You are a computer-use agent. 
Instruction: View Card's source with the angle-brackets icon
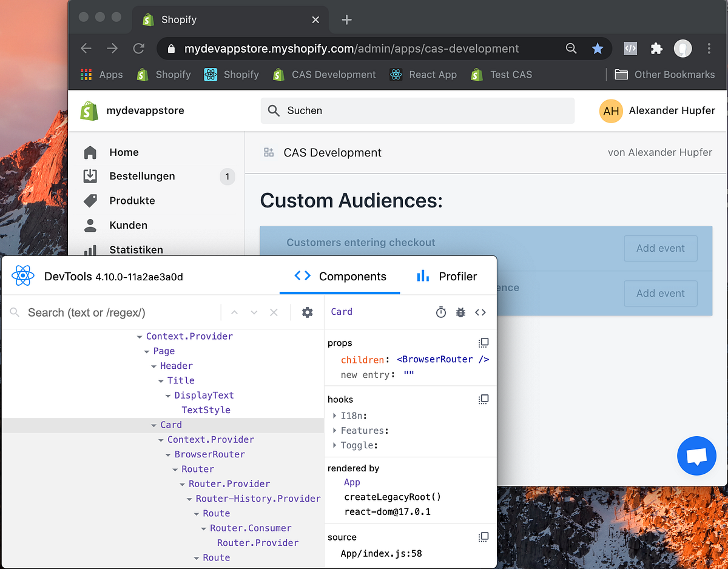point(480,312)
